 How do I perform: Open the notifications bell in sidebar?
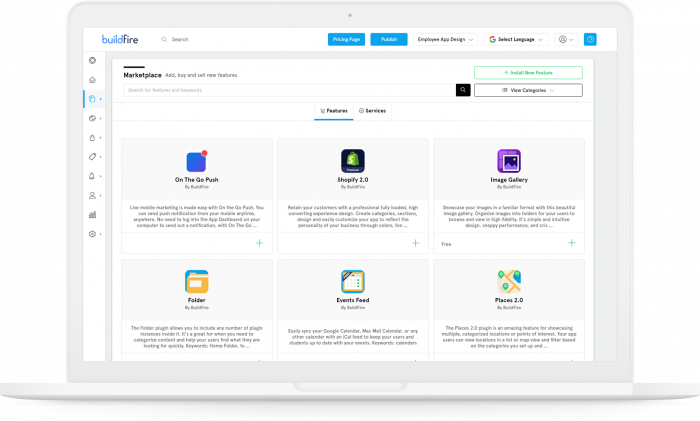pyautogui.click(x=92, y=176)
